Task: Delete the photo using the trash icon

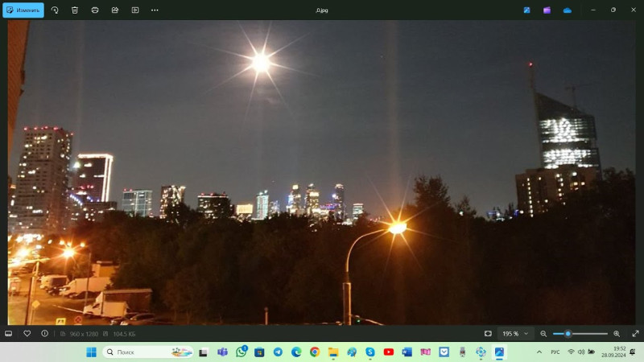Action: pos(75,10)
